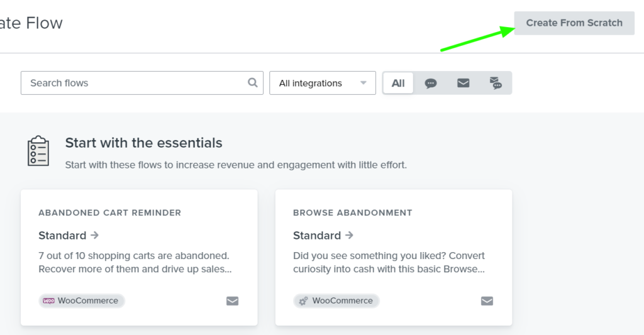Click arrow beside Standard in Abandoned Cart
This screenshot has height=335, width=644.
[94, 235]
